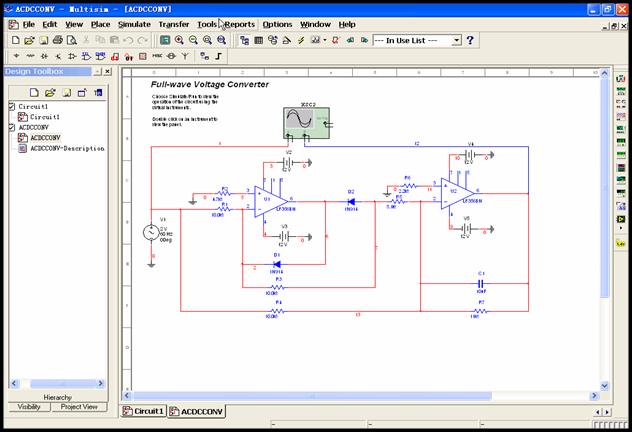Click the Full-wave Voltage Converter title

point(210,84)
